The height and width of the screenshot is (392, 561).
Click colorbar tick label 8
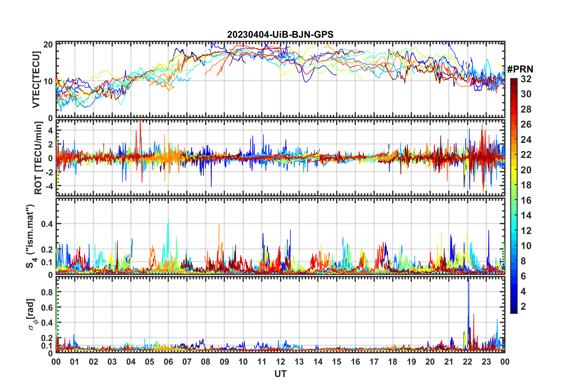523,261
